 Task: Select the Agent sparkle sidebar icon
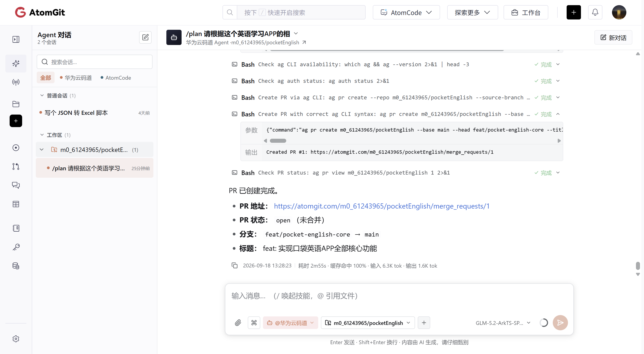pyautogui.click(x=16, y=63)
